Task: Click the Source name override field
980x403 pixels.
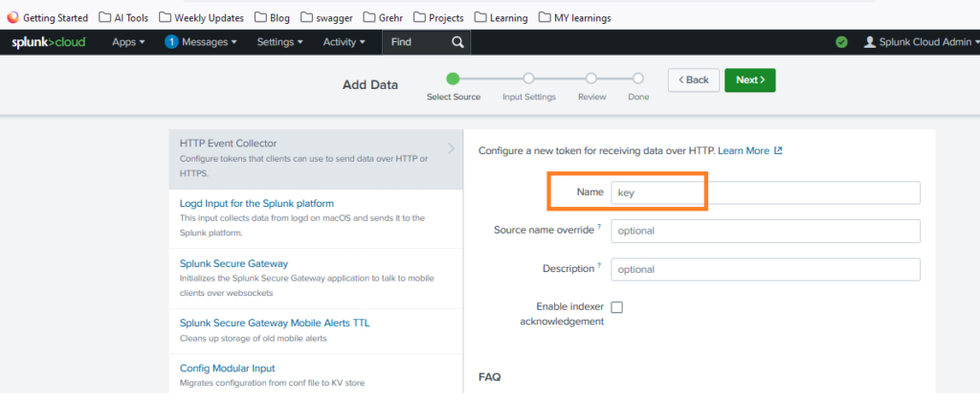Action: tap(765, 231)
